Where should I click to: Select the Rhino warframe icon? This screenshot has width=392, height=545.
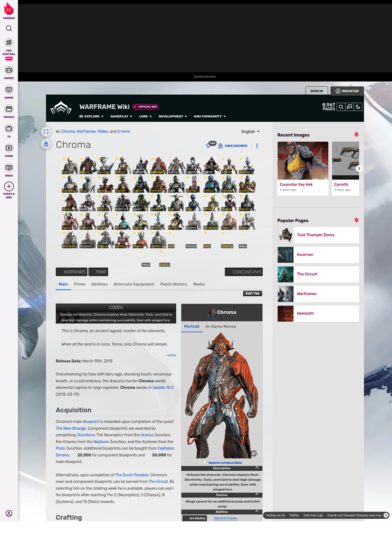(x=229, y=221)
